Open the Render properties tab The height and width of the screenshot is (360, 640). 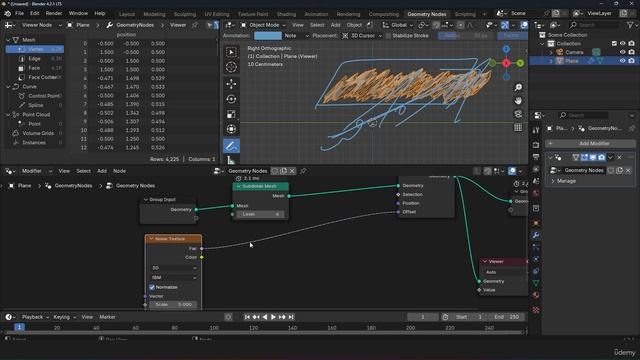(x=536, y=145)
